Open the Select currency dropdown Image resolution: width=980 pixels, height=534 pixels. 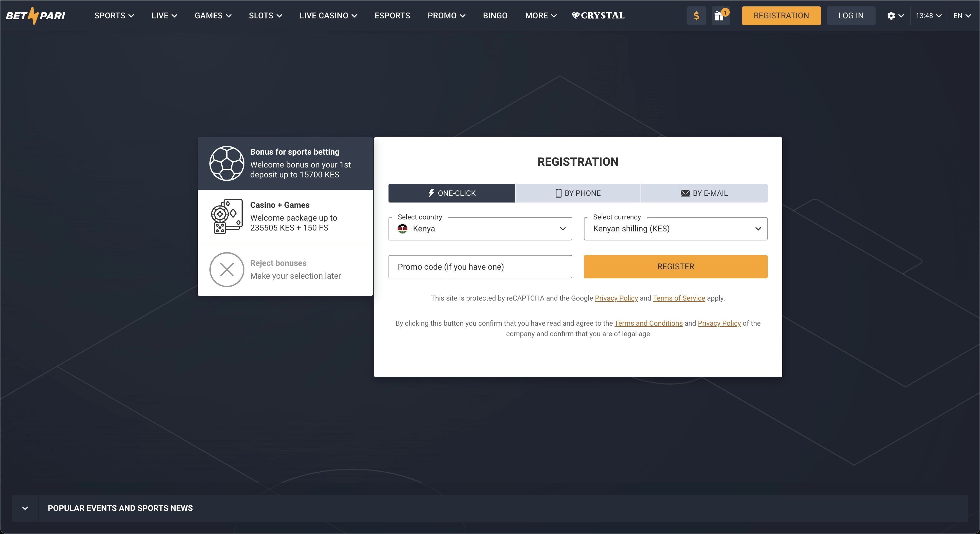point(676,228)
